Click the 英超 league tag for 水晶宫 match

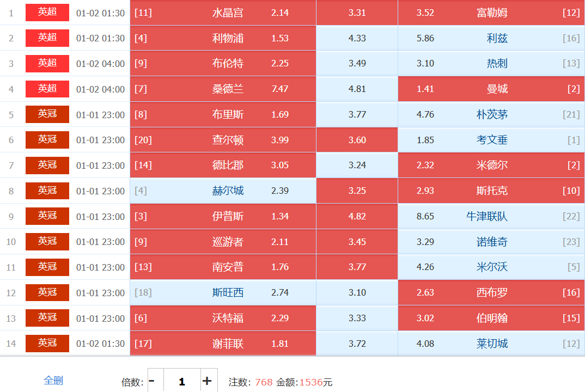(x=47, y=13)
